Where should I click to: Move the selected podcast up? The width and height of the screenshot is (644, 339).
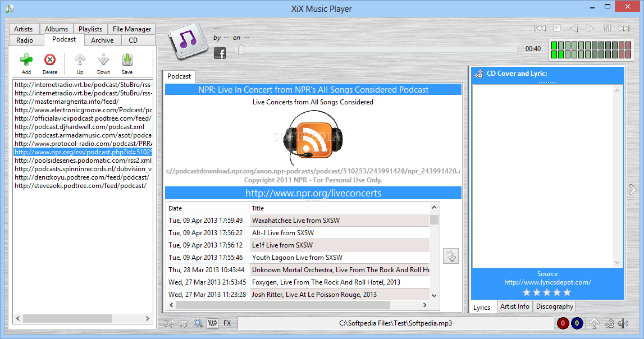click(x=80, y=63)
